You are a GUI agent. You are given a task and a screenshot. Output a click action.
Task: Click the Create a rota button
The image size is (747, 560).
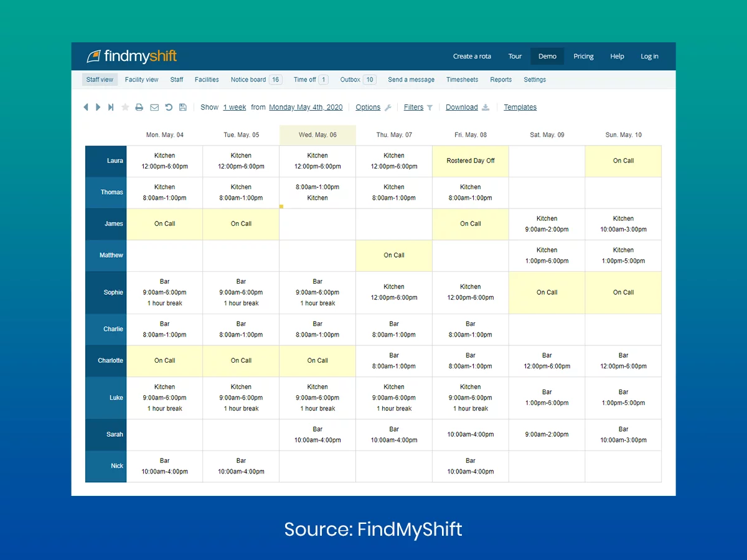point(472,56)
